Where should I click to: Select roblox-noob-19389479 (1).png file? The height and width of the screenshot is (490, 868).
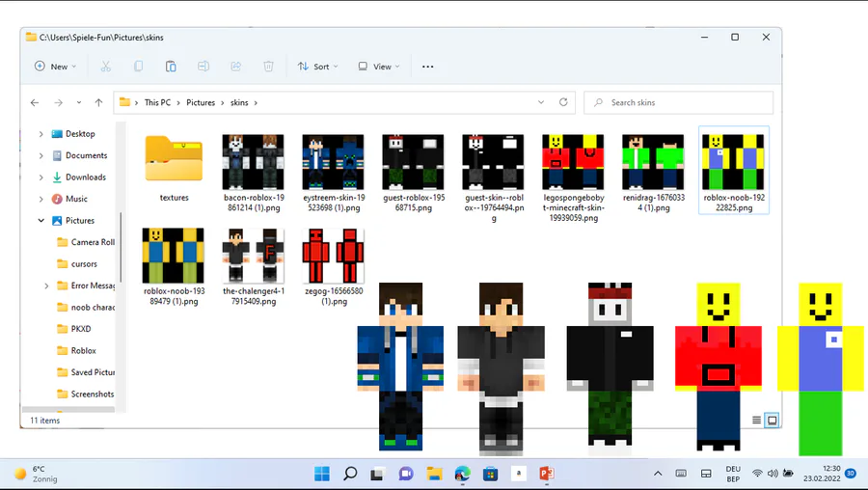[174, 266]
